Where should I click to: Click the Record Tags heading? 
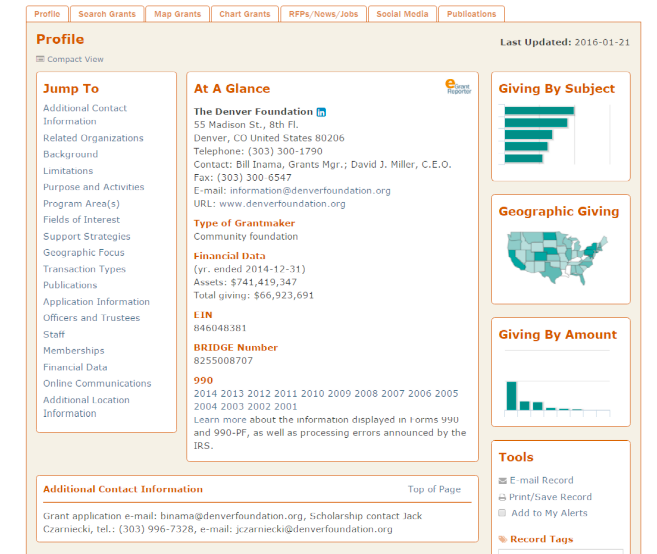[541, 539]
